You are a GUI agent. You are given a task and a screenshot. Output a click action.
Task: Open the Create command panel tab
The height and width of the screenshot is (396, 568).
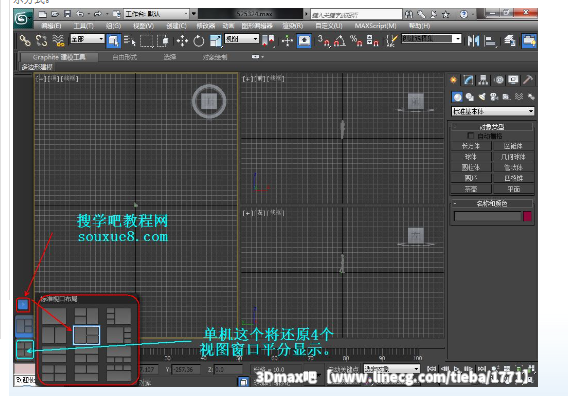[x=453, y=80]
